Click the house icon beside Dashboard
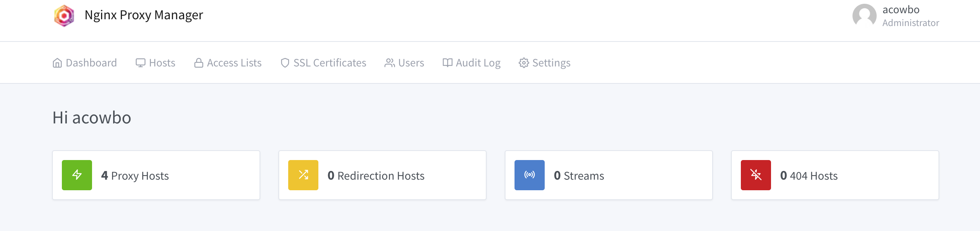The width and height of the screenshot is (980, 231). (x=57, y=63)
